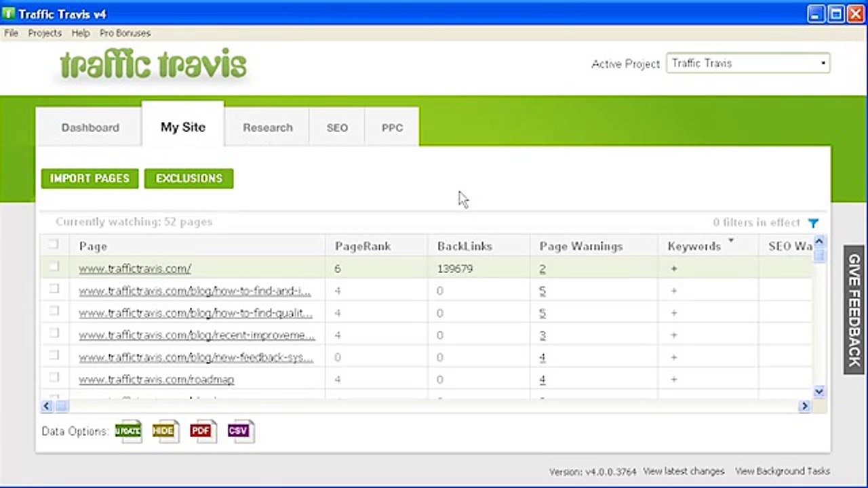Open the www.traffictravis.com/roadmap link
The height and width of the screenshot is (488, 868).
tap(157, 380)
